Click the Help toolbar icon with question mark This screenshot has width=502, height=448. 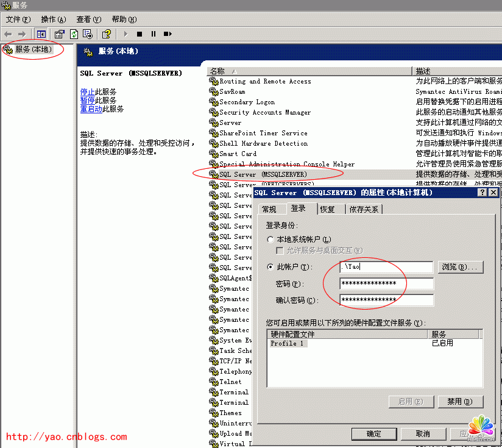pos(107,34)
